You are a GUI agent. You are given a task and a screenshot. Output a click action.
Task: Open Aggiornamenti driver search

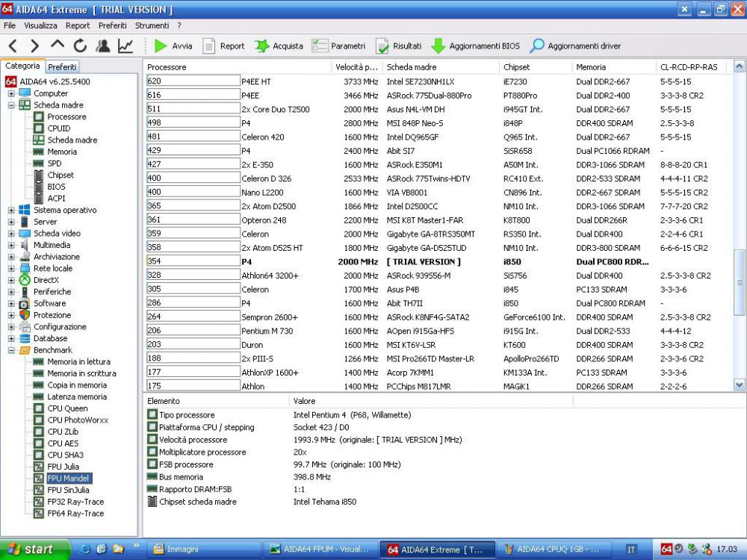point(574,46)
